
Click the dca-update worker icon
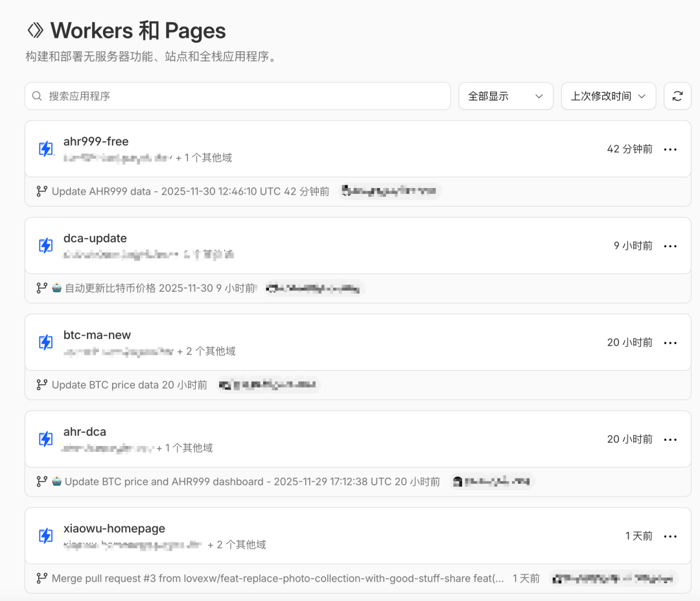45,246
